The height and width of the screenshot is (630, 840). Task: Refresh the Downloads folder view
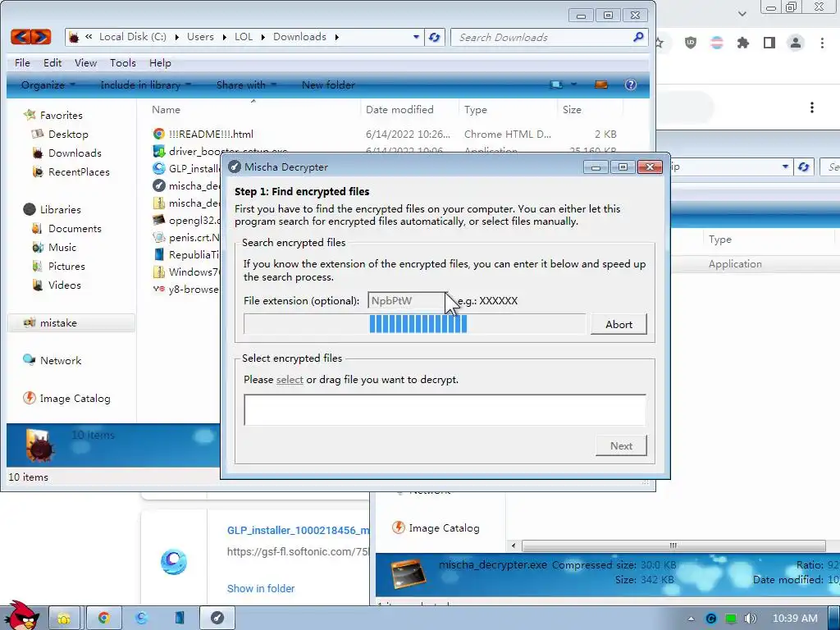(x=435, y=37)
